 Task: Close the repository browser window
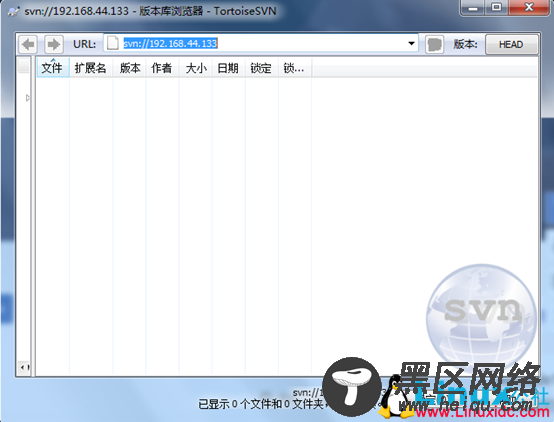(529, 7)
